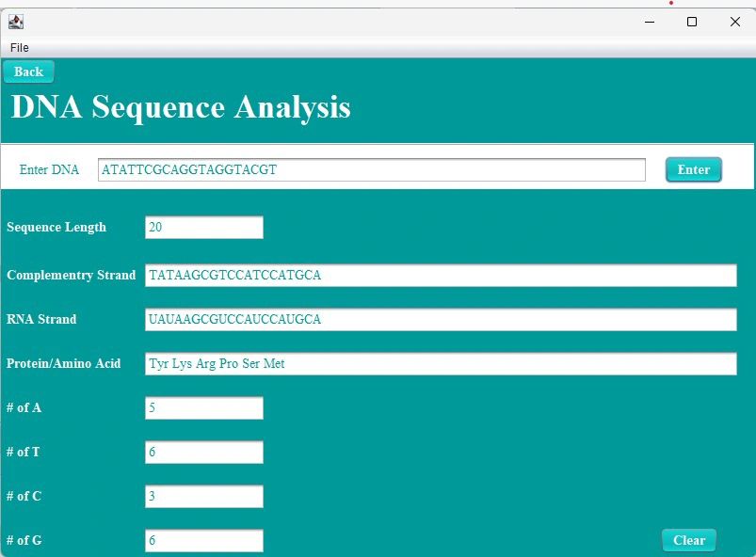This screenshot has width=756, height=557.
Task: Click the RNA Strand result field
Action: (440, 319)
